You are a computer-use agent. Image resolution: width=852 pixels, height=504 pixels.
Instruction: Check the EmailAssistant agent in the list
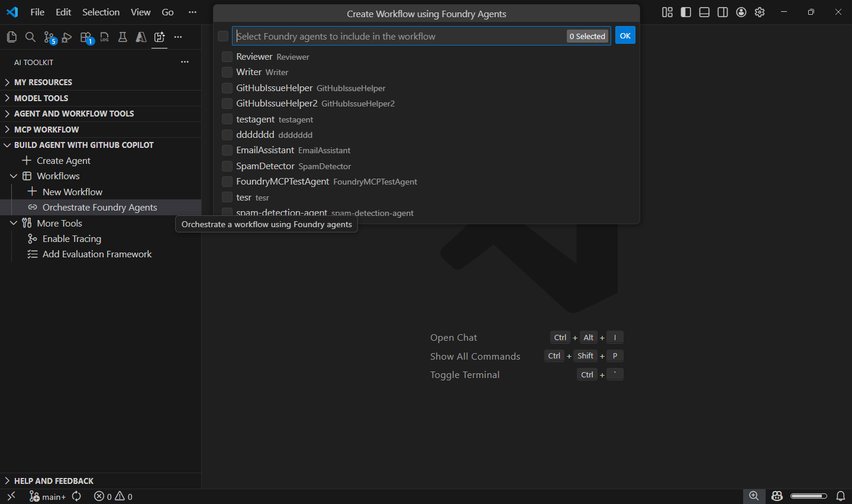(227, 150)
